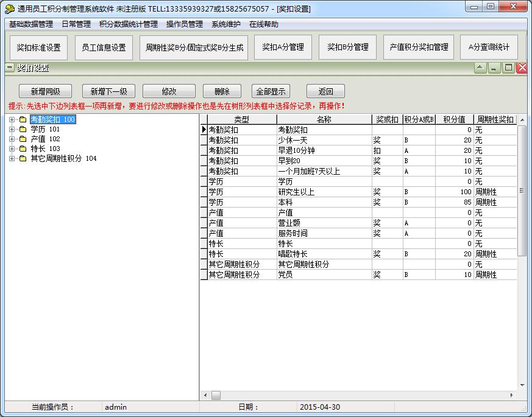The height and width of the screenshot is (417, 532).
Task: Click folder icon beside 特长 103
Action: click(x=23, y=149)
